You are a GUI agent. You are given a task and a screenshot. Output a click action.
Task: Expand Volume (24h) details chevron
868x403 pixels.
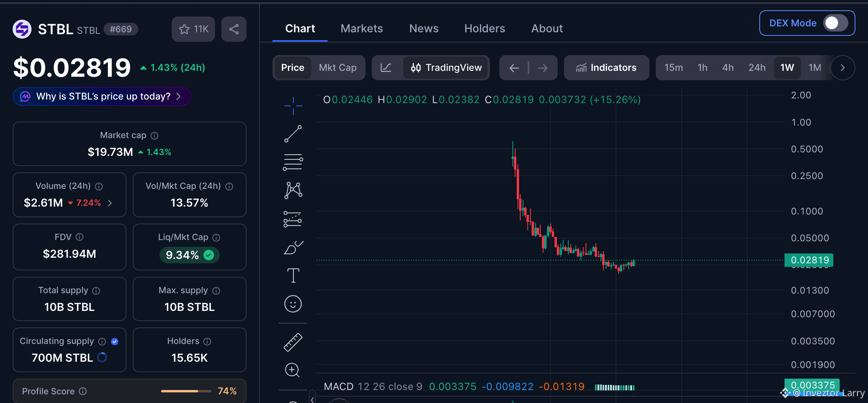(x=110, y=203)
